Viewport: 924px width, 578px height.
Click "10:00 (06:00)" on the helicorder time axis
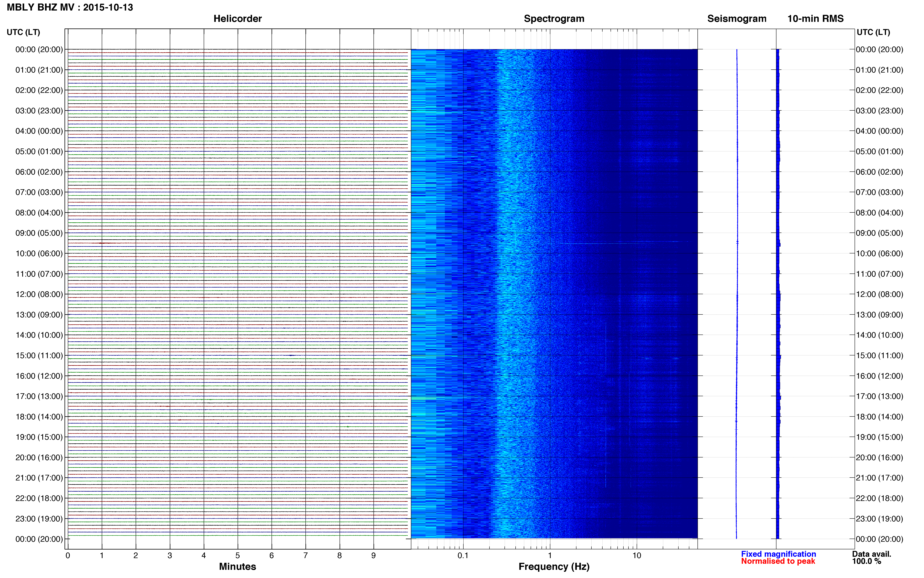tap(39, 253)
